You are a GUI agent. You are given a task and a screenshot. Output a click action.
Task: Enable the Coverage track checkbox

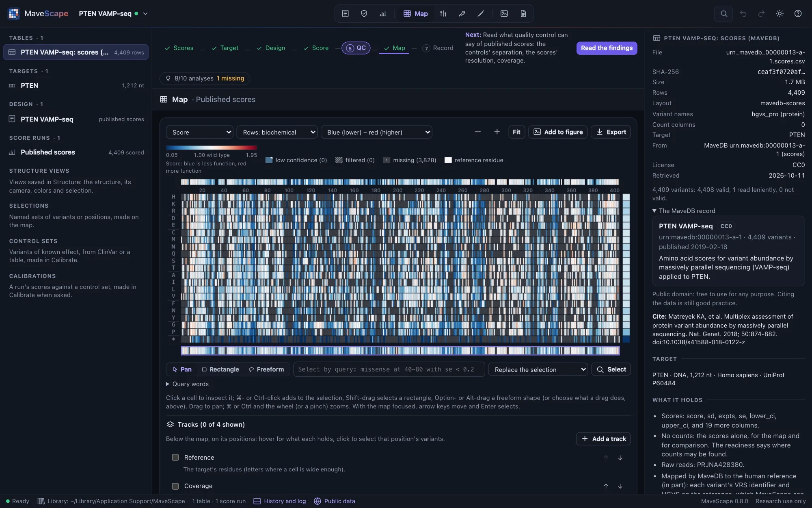(175, 486)
